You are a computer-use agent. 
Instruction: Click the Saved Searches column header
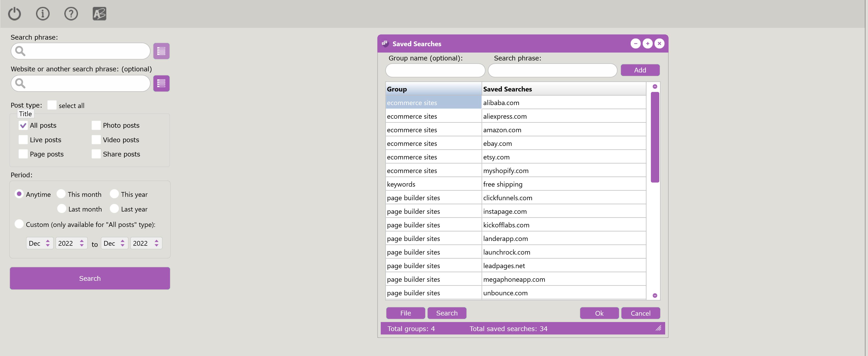pyautogui.click(x=564, y=89)
